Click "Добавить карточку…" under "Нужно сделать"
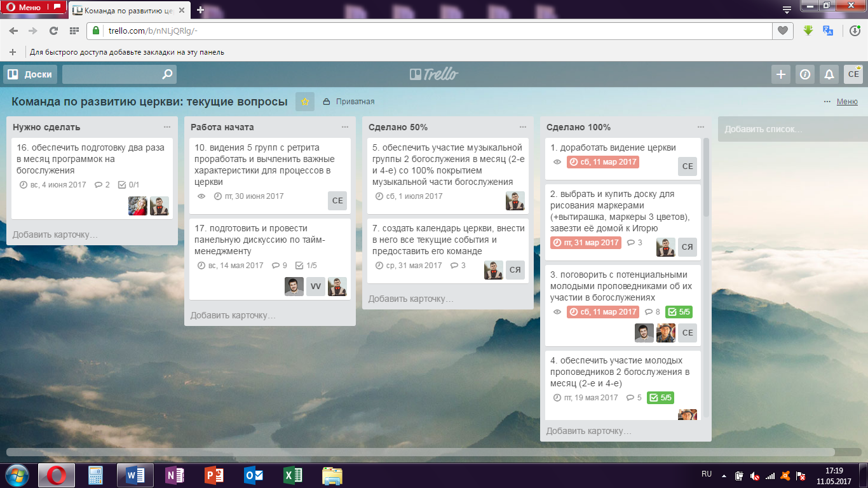 (x=55, y=234)
